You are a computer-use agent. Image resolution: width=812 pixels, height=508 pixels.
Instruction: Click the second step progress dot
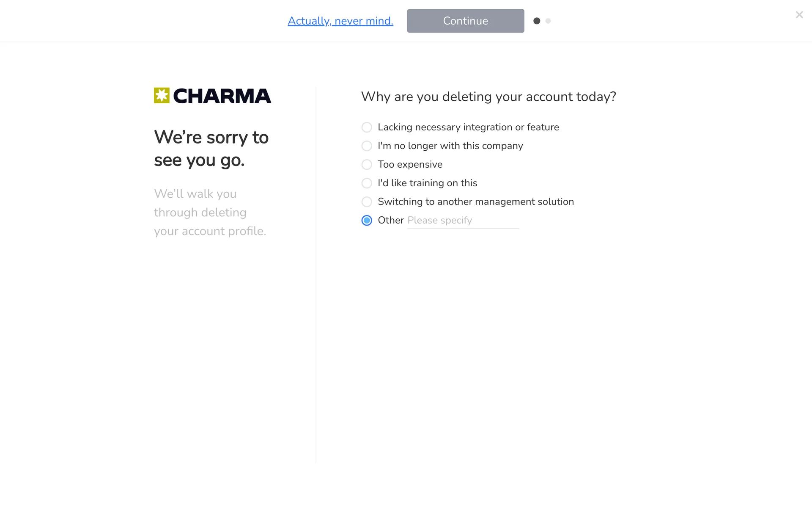pyautogui.click(x=548, y=21)
